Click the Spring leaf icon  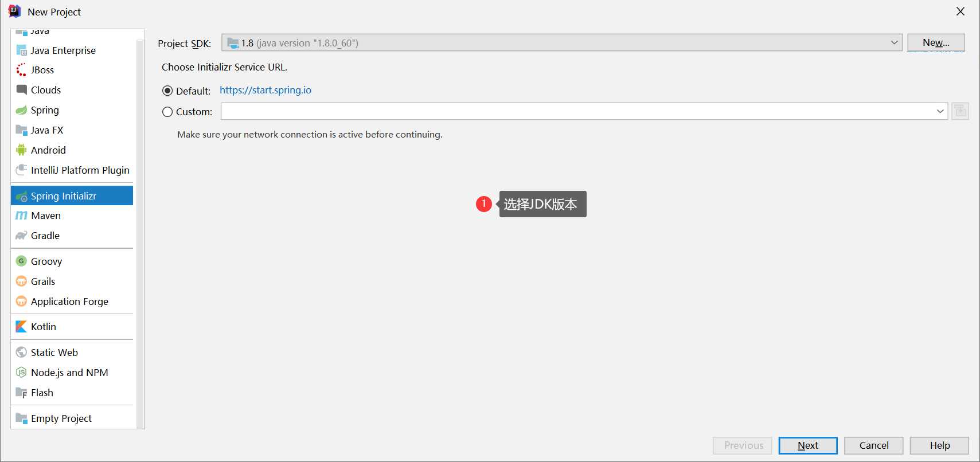coord(21,110)
